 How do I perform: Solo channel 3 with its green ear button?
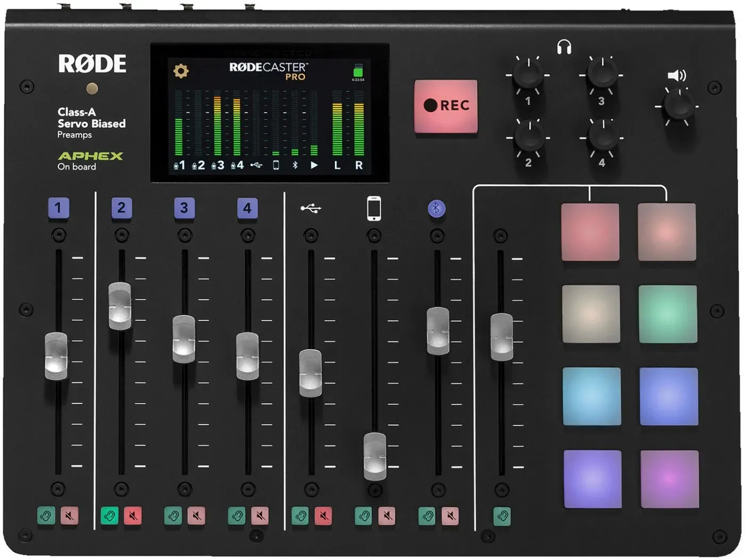[x=173, y=515]
